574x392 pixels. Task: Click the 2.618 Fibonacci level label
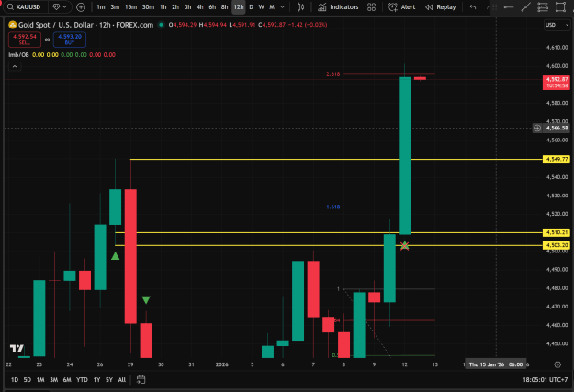pyautogui.click(x=333, y=74)
